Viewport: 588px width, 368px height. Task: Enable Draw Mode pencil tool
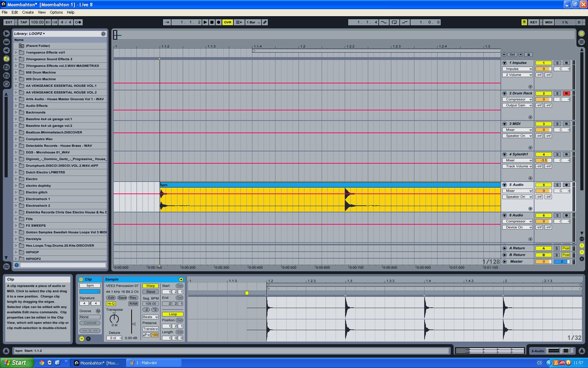click(x=265, y=22)
